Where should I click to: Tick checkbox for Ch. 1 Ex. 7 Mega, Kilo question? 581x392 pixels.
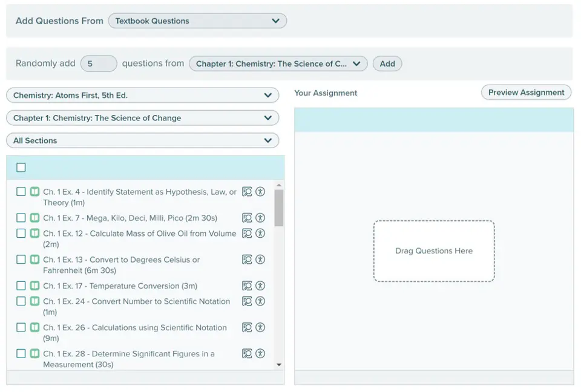click(21, 218)
